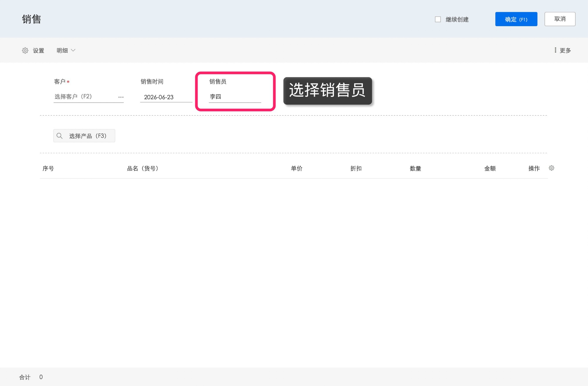Viewport: 588px width, 386px height.
Task: Click the 取消 button
Action: point(560,19)
